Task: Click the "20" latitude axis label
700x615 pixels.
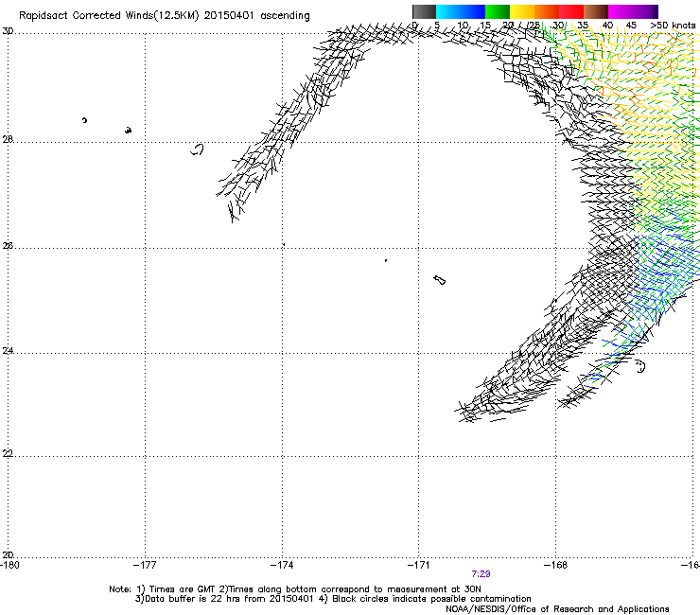Action: (8, 554)
